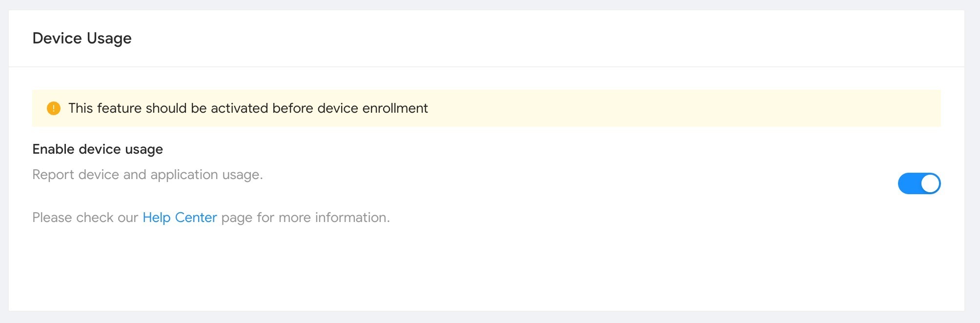
Task: Click the blue track of the usage switch
Action: pyautogui.click(x=909, y=183)
